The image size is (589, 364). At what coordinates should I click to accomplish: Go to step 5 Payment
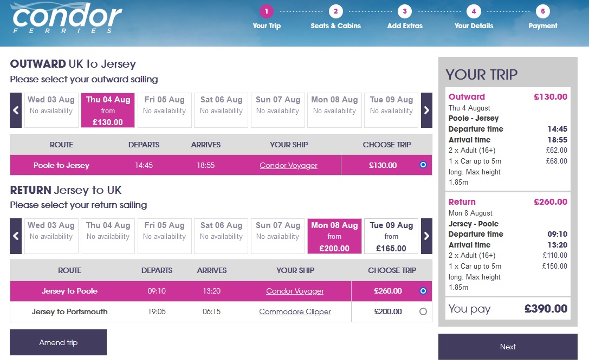coord(543,11)
